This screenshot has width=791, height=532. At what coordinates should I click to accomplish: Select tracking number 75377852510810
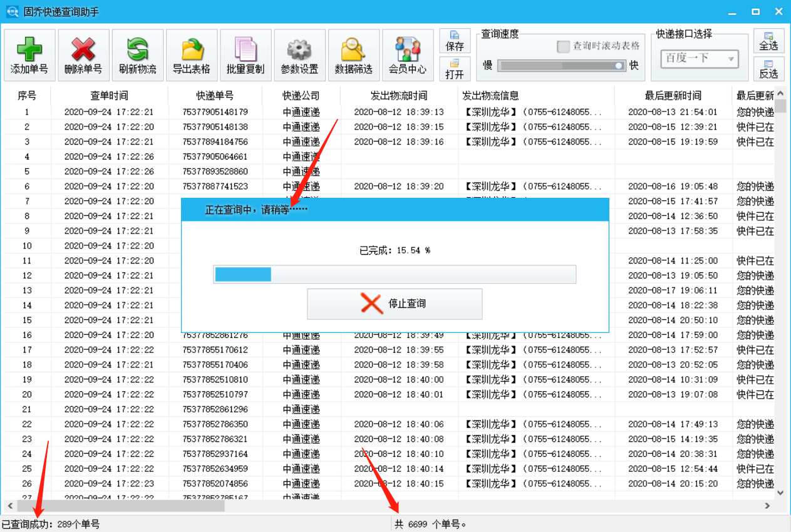215,380
